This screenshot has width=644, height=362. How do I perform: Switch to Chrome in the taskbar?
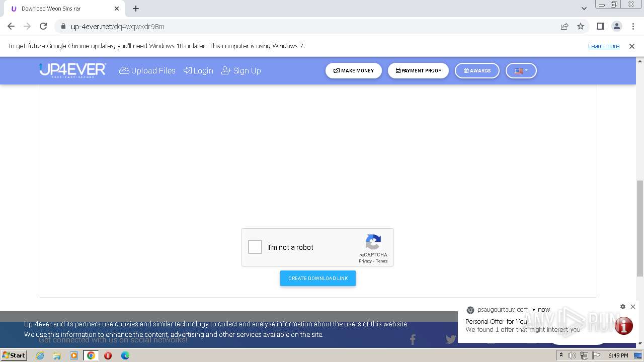pyautogui.click(x=91, y=355)
